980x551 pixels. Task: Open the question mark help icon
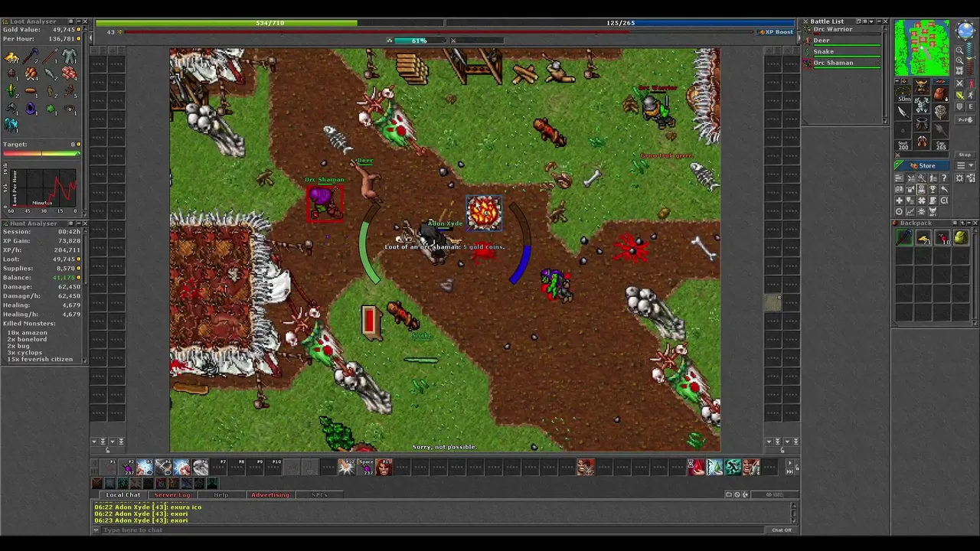pos(944,178)
